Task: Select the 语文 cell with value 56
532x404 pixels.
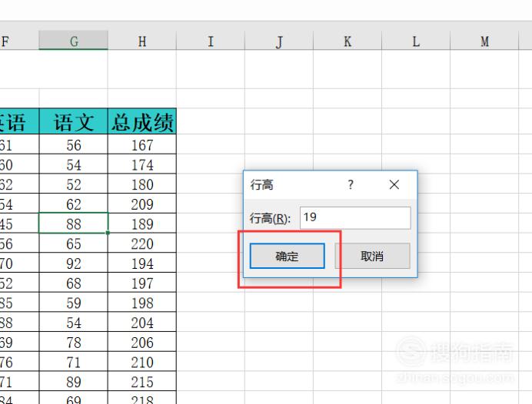Action: tap(74, 144)
